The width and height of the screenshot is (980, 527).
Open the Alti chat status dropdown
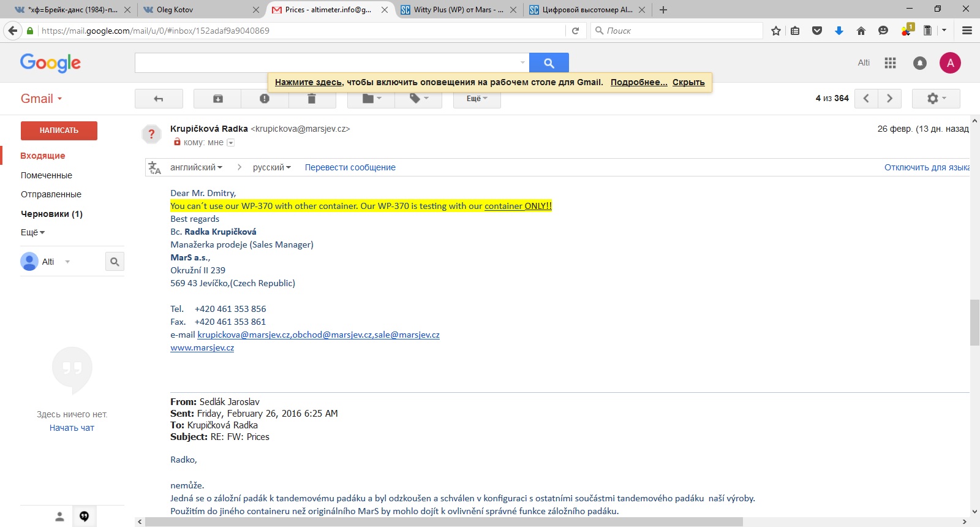click(x=67, y=262)
